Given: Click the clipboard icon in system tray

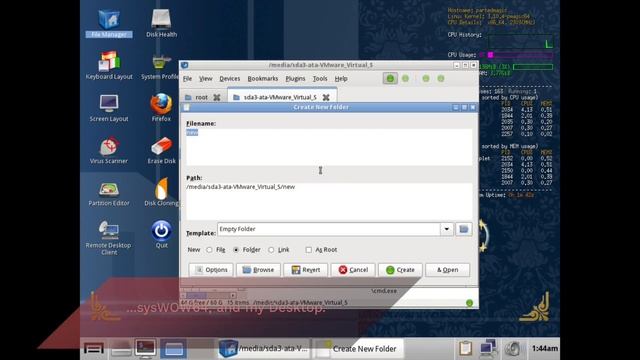Looking at the screenshot, I should [x=465, y=348].
